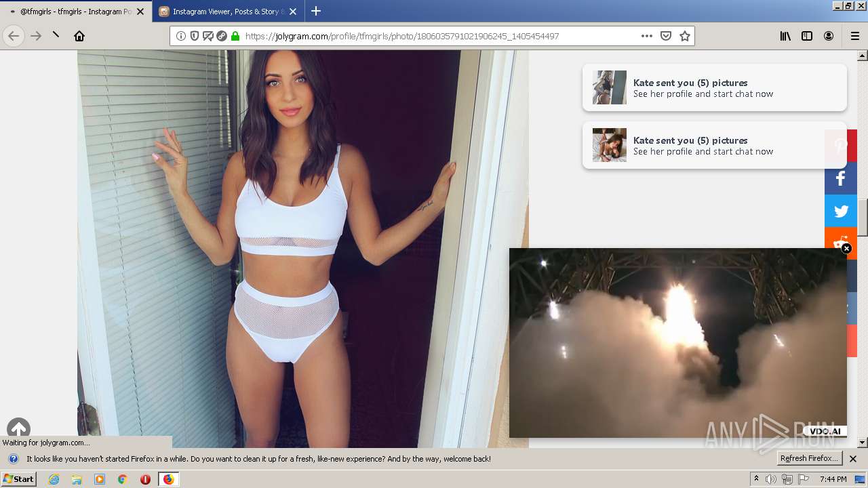
Task: Open the first Kate sent you pictures notification
Action: coord(715,87)
